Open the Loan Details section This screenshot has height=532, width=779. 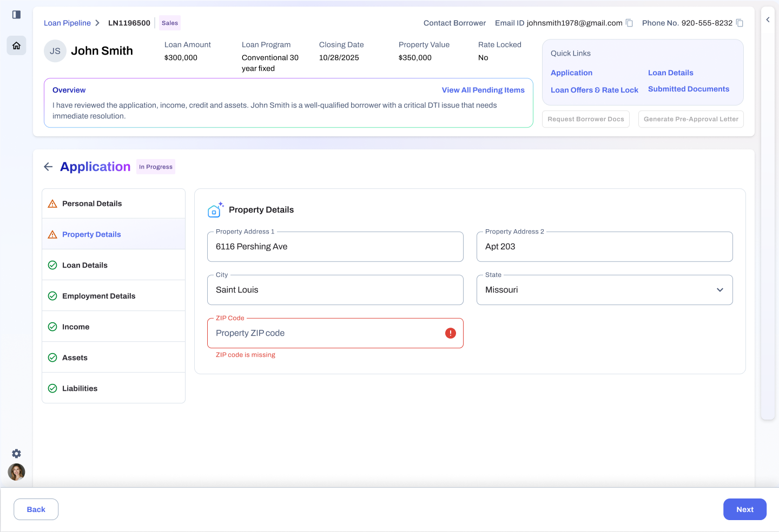114,265
